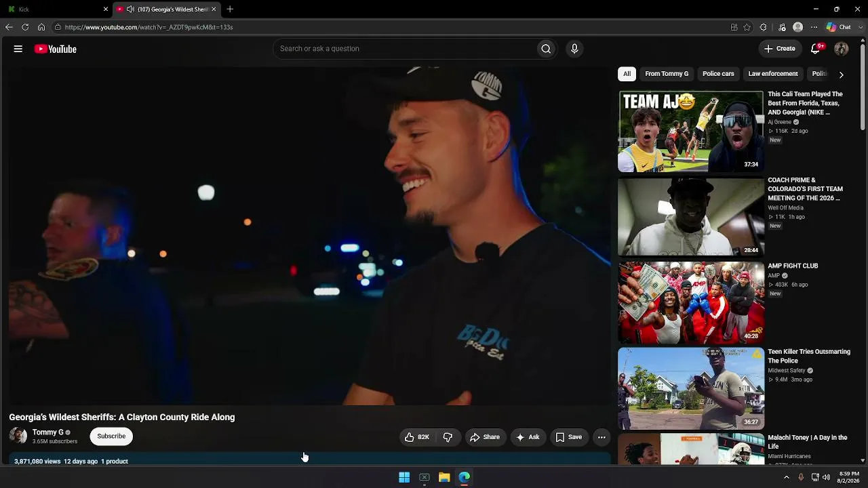Open Malachi Toney A Day in the Life thumbnail
This screenshot has width=868, height=488.
[x=691, y=449]
